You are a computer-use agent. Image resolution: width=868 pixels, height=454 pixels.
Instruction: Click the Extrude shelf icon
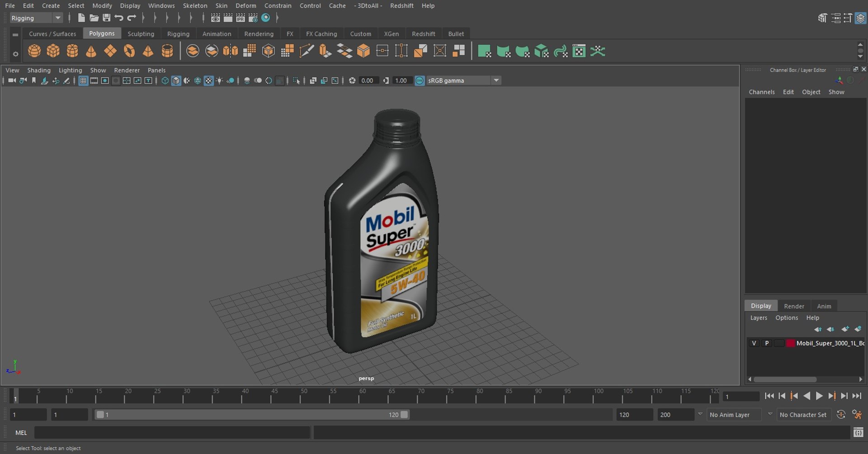tap(325, 51)
